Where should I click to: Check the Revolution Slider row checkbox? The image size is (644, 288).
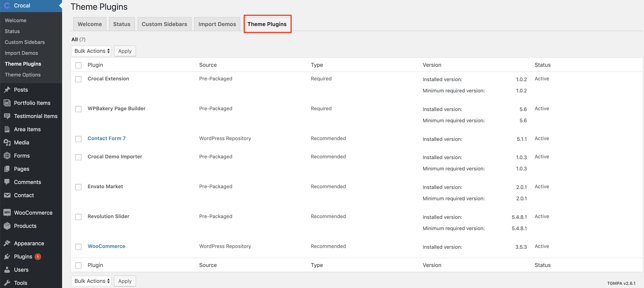(78, 217)
